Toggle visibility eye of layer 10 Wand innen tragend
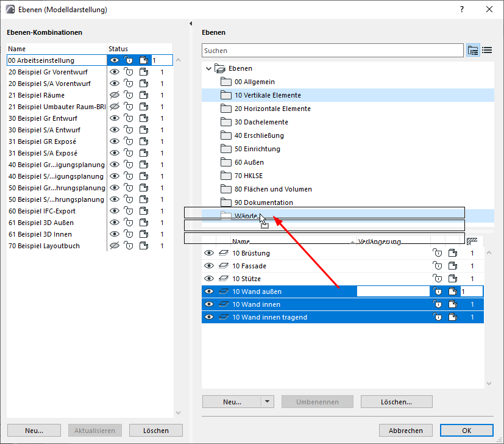This screenshot has width=504, height=444. 209,317
